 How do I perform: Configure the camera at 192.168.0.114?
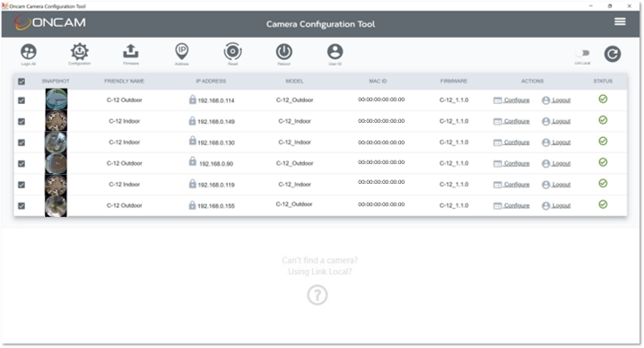click(511, 100)
